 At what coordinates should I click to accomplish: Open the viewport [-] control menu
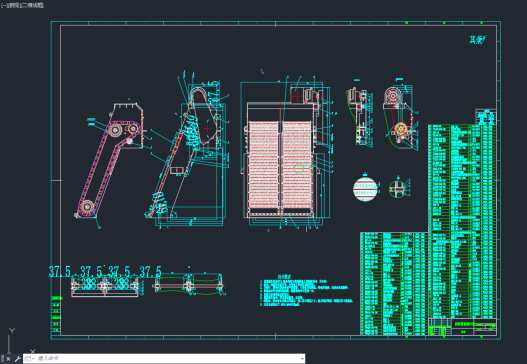3,5
